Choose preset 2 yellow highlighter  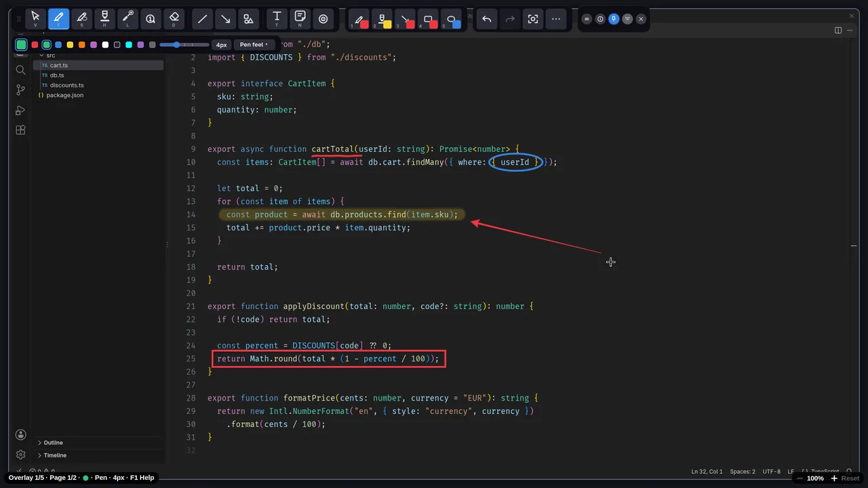click(382, 20)
